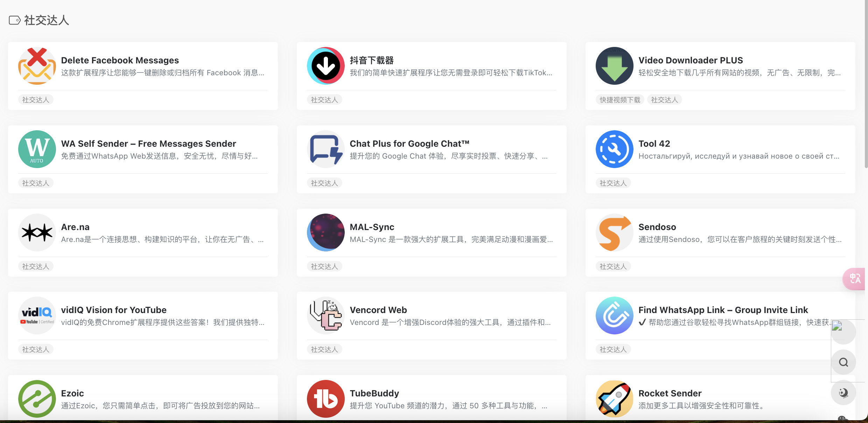This screenshot has height=423, width=868.
Task: Click the Rocket Sender description 添加更多工具
Action: point(701,406)
